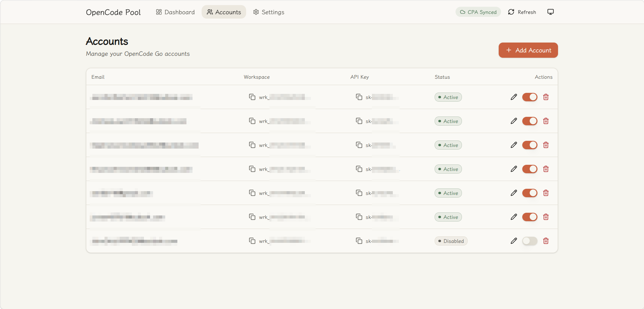
Task: Enable the Disabled account's toggle switch
Action: (530, 241)
